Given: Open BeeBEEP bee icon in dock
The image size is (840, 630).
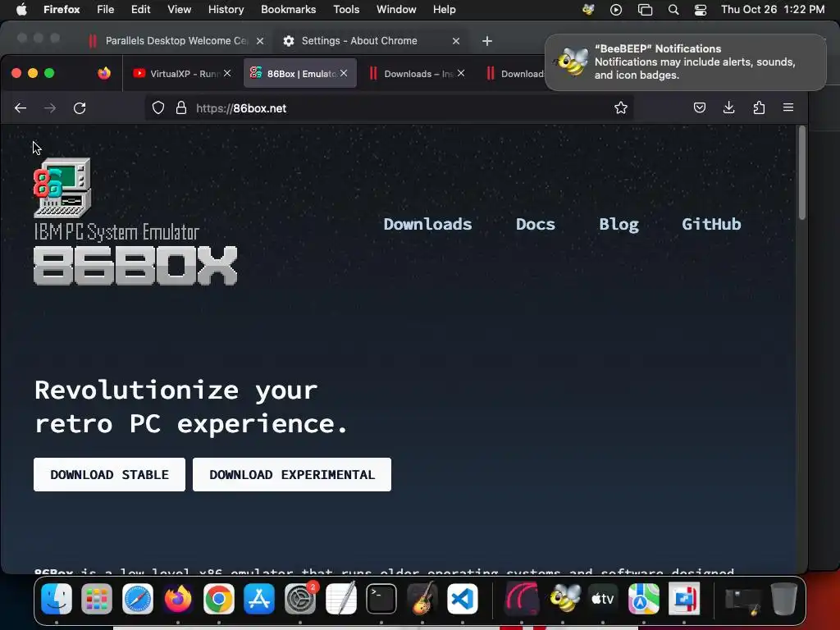Looking at the screenshot, I should click(x=563, y=598).
